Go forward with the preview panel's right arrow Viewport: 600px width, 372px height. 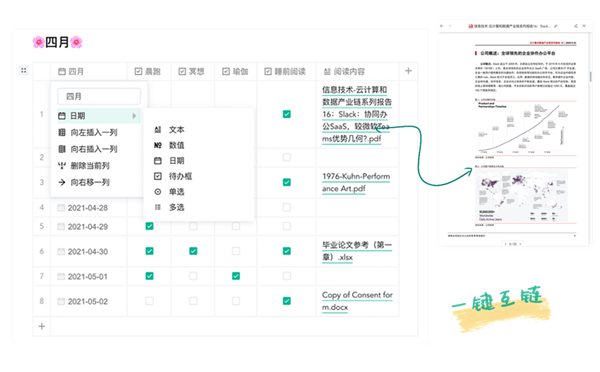click(450, 26)
